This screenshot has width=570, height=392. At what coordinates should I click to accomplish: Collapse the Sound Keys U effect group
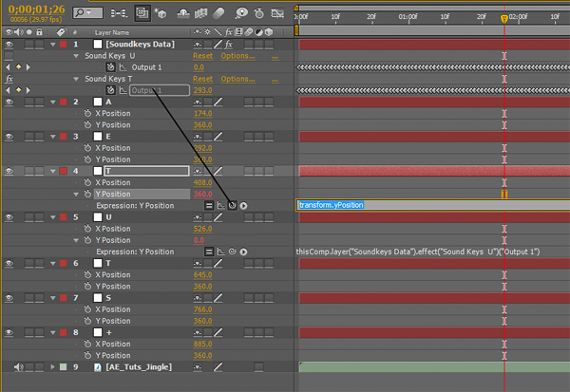(x=76, y=56)
